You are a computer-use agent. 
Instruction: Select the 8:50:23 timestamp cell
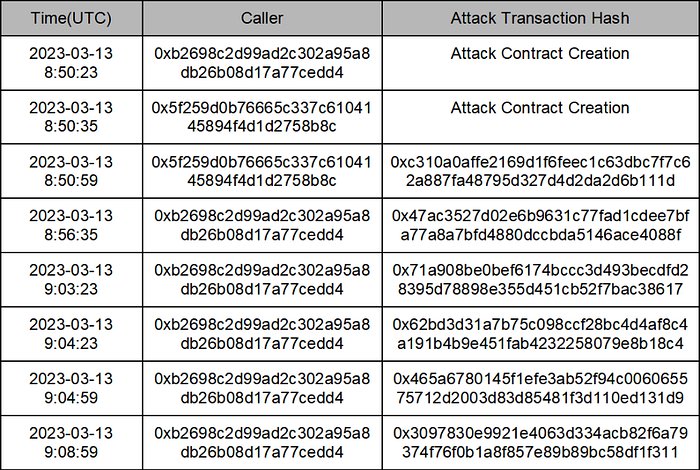click(71, 63)
